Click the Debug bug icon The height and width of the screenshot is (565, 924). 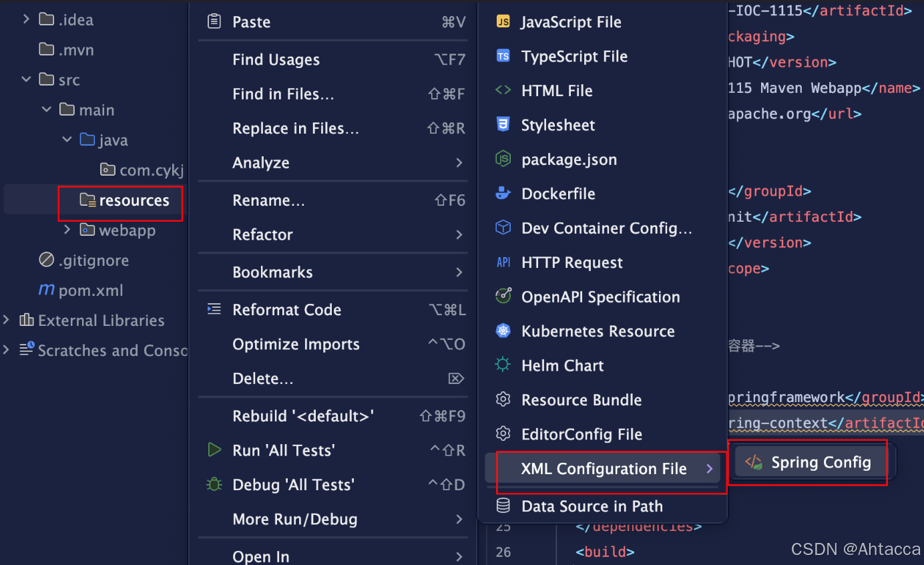pyautogui.click(x=214, y=484)
